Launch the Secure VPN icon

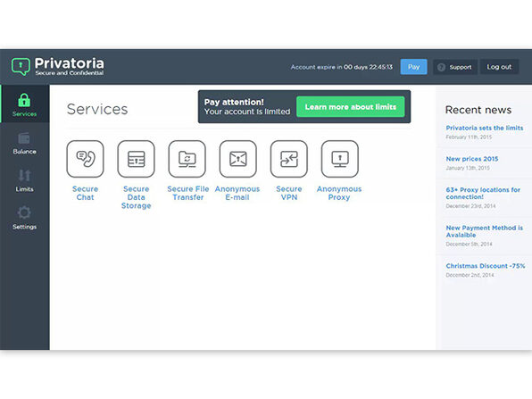[x=288, y=159]
